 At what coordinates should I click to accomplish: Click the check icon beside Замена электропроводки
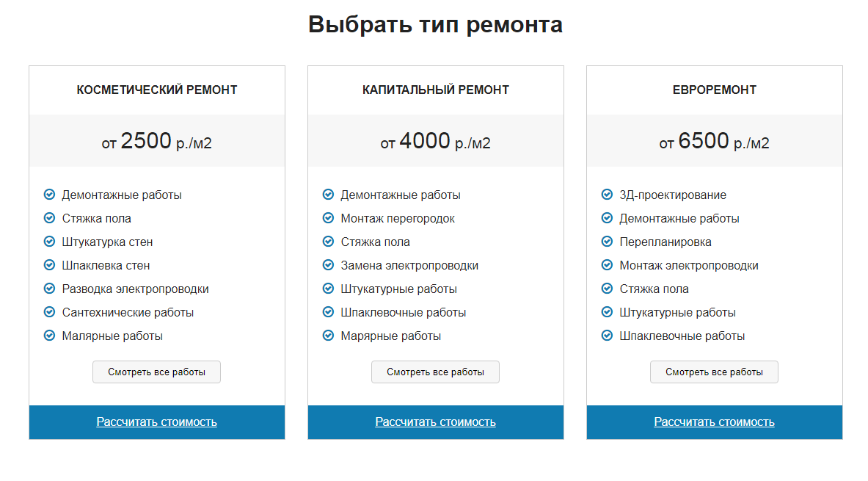tap(327, 265)
